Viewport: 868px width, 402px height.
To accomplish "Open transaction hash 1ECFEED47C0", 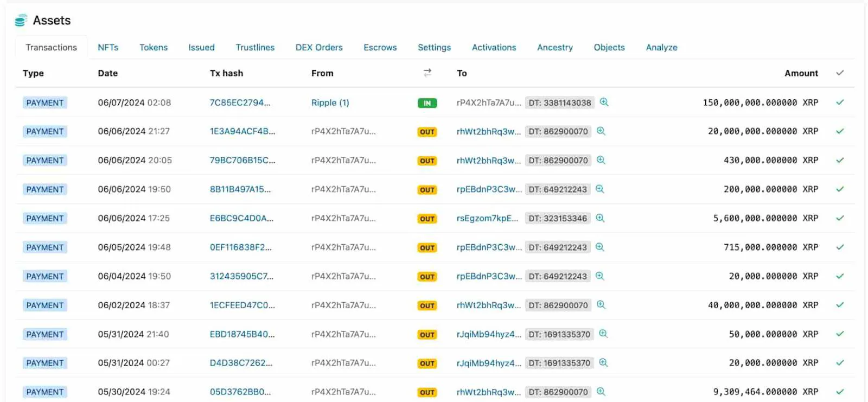I will (x=242, y=305).
